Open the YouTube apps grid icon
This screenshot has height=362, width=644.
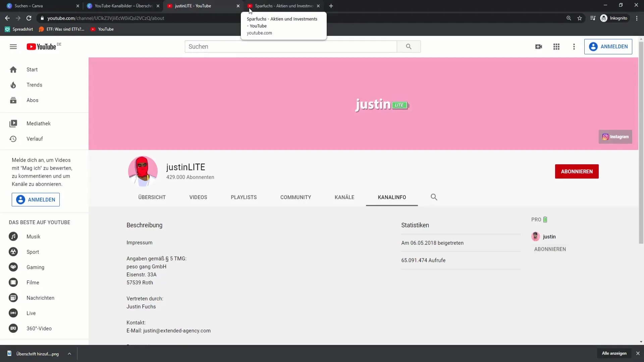click(556, 47)
